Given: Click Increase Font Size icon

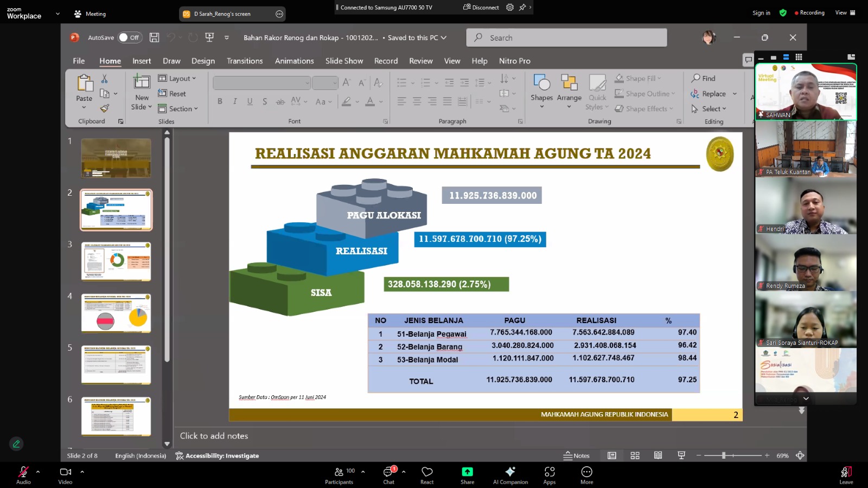Looking at the screenshot, I should tap(347, 82).
